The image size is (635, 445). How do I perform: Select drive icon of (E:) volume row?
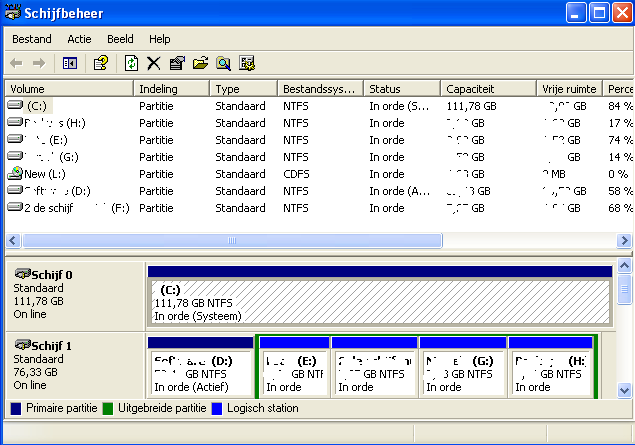(15, 139)
